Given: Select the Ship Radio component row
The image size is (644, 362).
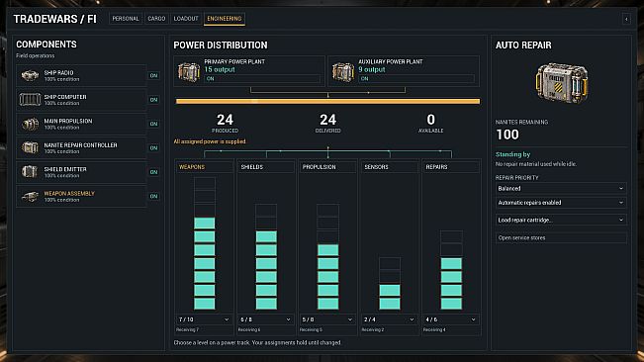Looking at the screenshot, I should click(x=81, y=75).
